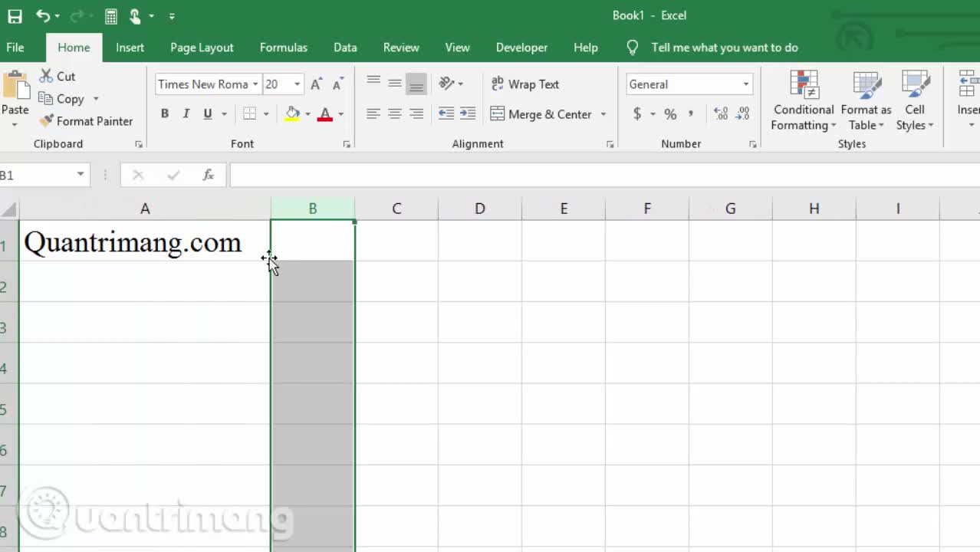Click Merge & Center

(541, 114)
